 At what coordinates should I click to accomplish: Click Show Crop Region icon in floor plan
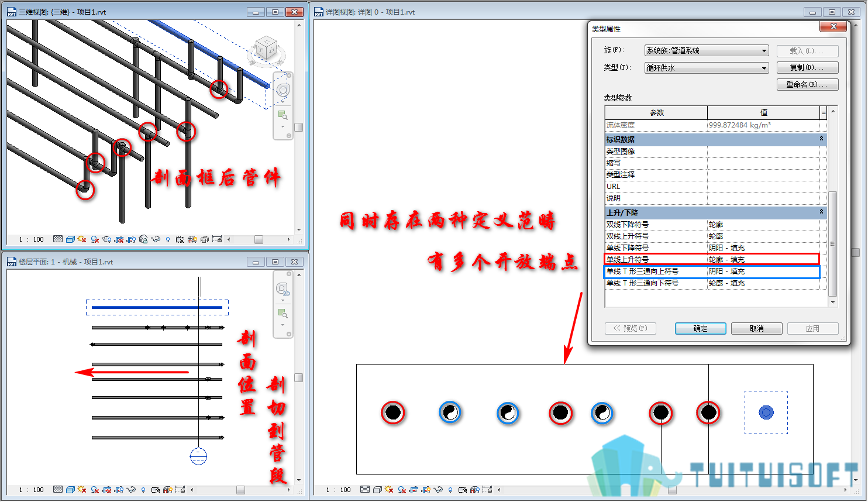coord(119,490)
